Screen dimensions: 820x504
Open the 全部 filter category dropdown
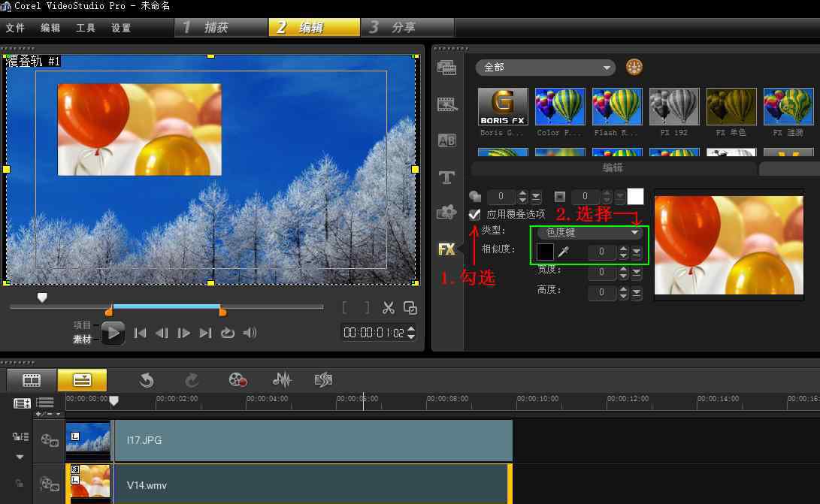(546, 68)
